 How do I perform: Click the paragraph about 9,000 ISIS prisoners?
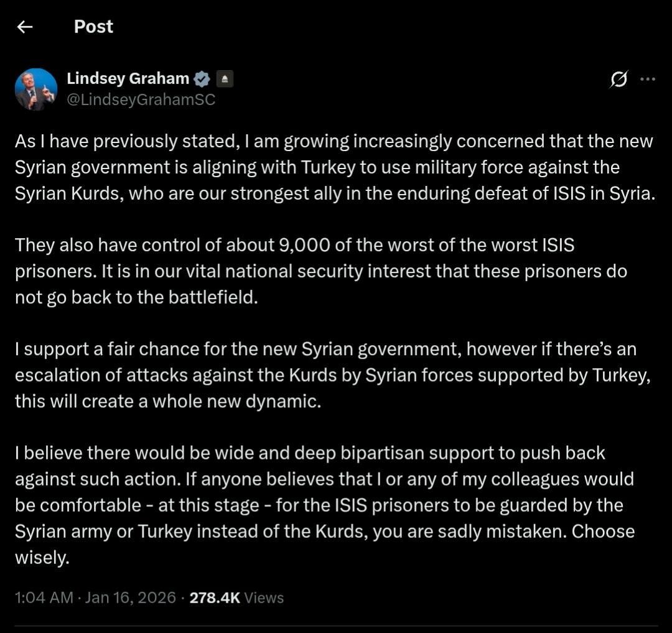pos(320,271)
